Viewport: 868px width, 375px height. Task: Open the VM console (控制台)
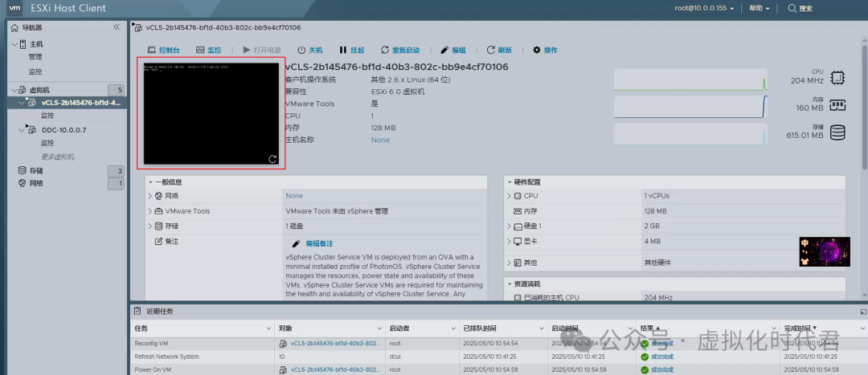click(x=164, y=50)
